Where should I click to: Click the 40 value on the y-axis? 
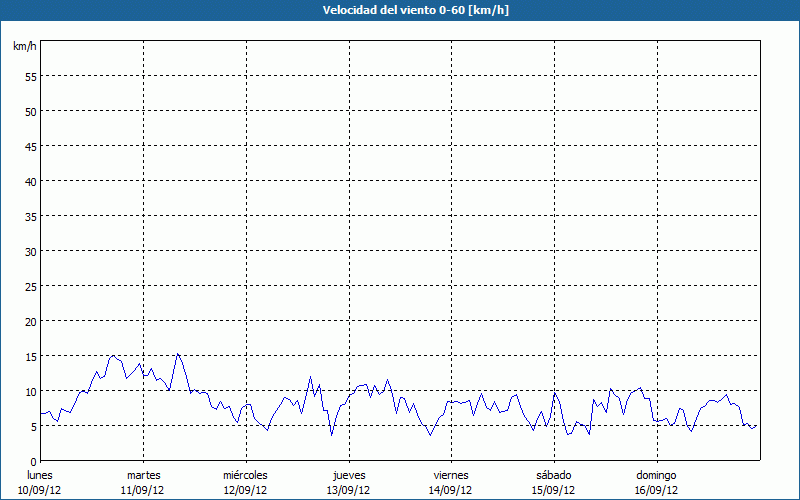(30, 181)
